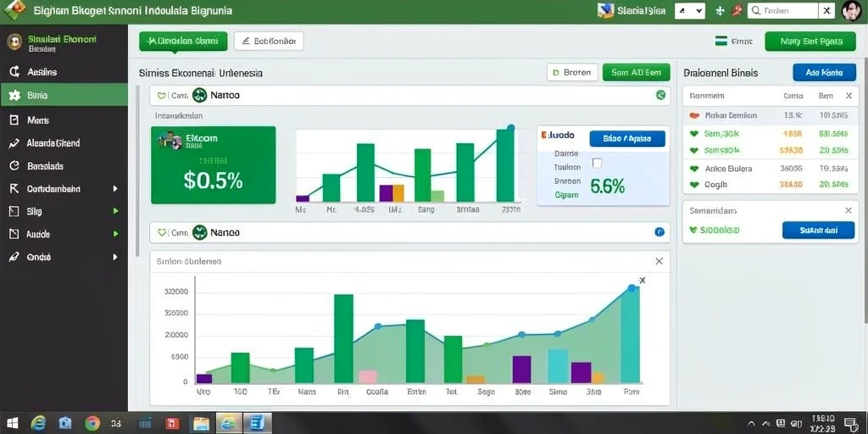868x434 pixels.
Task: Click the Windows Start button
Action: tap(10, 424)
